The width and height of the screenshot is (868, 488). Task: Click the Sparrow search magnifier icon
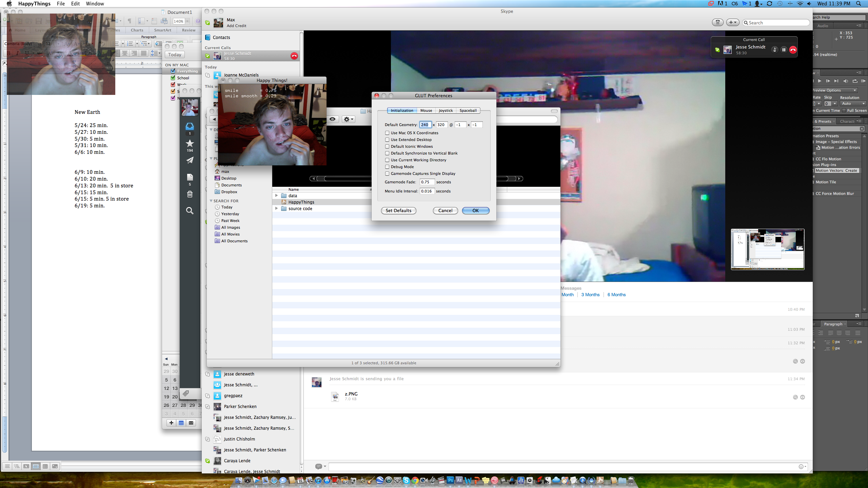190,211
